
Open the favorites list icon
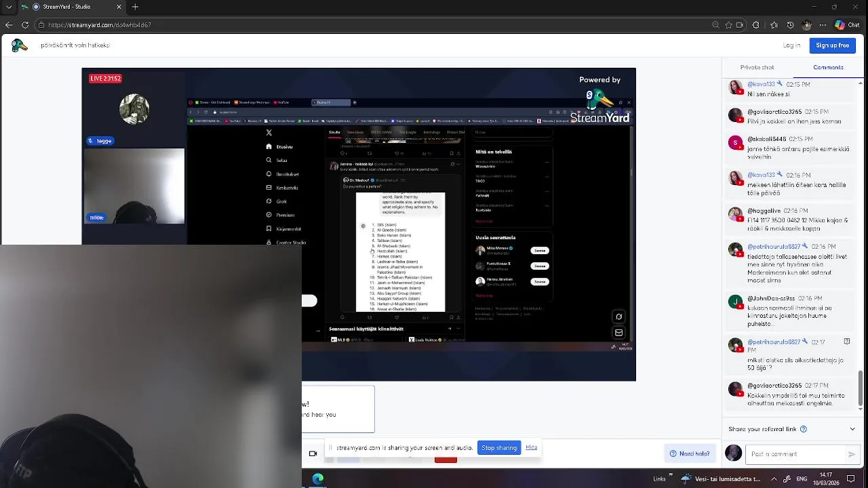click(x=774, y=25)
